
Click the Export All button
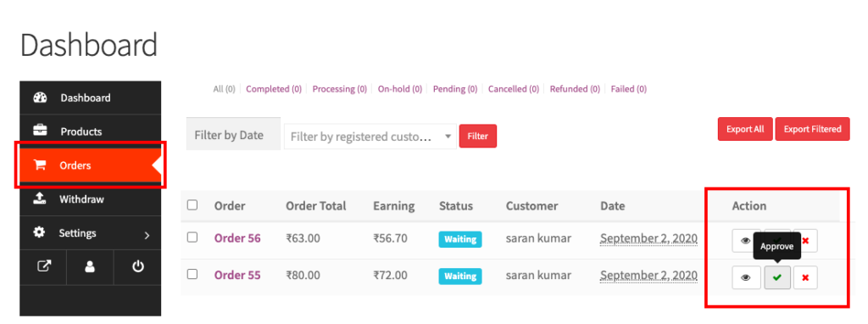pos(745,129)
